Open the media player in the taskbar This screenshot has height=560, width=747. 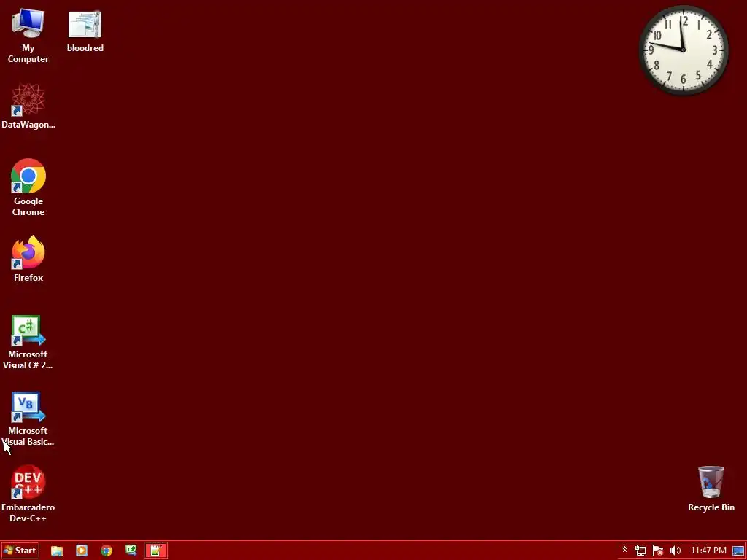click(82, 551)
